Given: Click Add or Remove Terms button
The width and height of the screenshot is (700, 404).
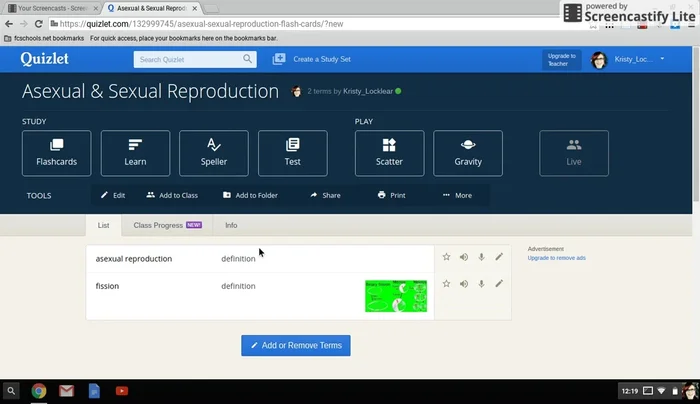Looking at the screenshot, I should click(x=296, y=345).
